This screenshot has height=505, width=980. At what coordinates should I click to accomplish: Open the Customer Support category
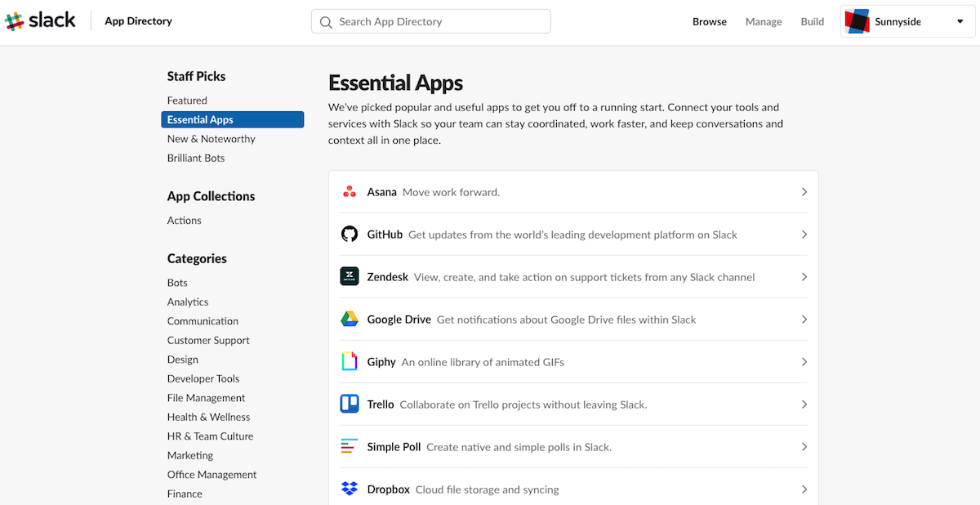(x=208, y=341)
